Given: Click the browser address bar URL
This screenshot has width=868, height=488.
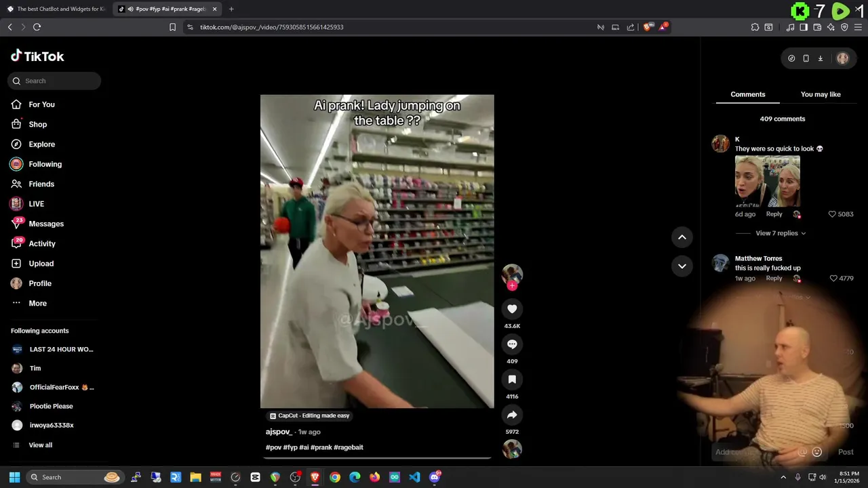Looking at the screenshot, I should tap(271, 27).
